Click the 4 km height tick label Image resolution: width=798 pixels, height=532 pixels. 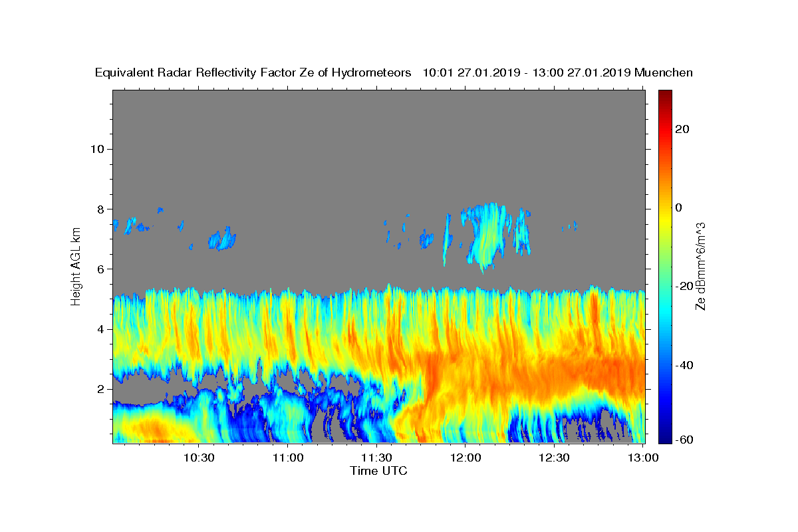pyautogui.click(x=102, y=329)
